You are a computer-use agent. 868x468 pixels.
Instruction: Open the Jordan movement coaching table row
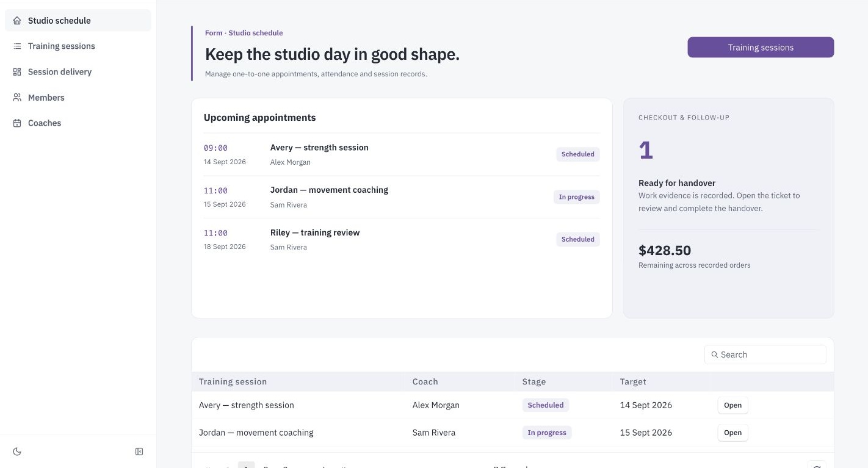click(732, 433)
